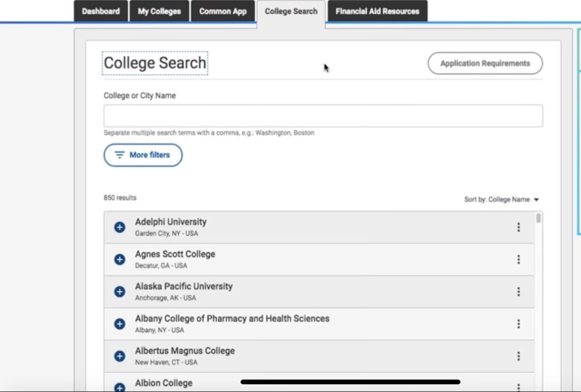Click the results list scrollbar thumb
The width and height of the screenshot is (581, 392).
(x=538, y=218)
